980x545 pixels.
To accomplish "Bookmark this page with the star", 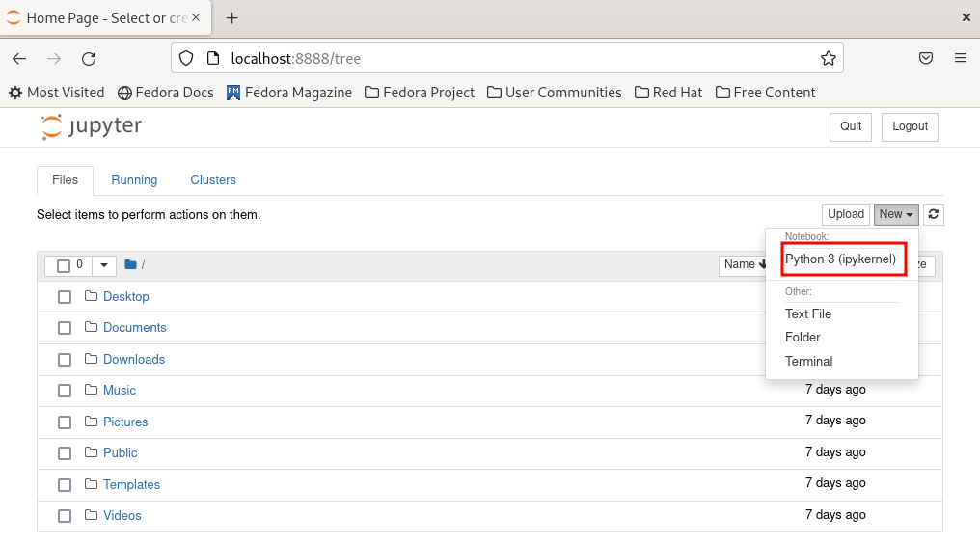I will click(828, 59).
